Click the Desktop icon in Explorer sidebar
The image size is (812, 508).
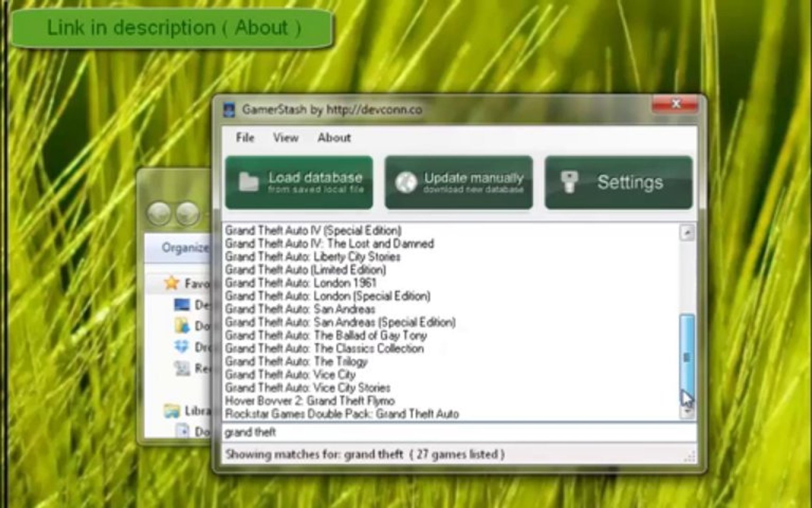click(182, 305)
